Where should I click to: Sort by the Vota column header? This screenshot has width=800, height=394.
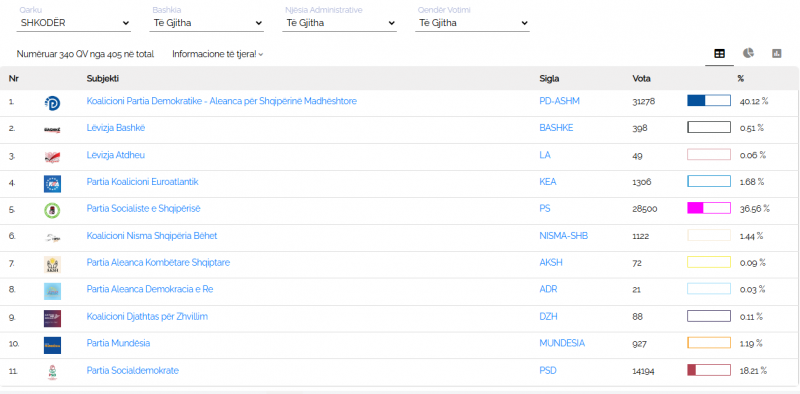(x=641, y=79)
